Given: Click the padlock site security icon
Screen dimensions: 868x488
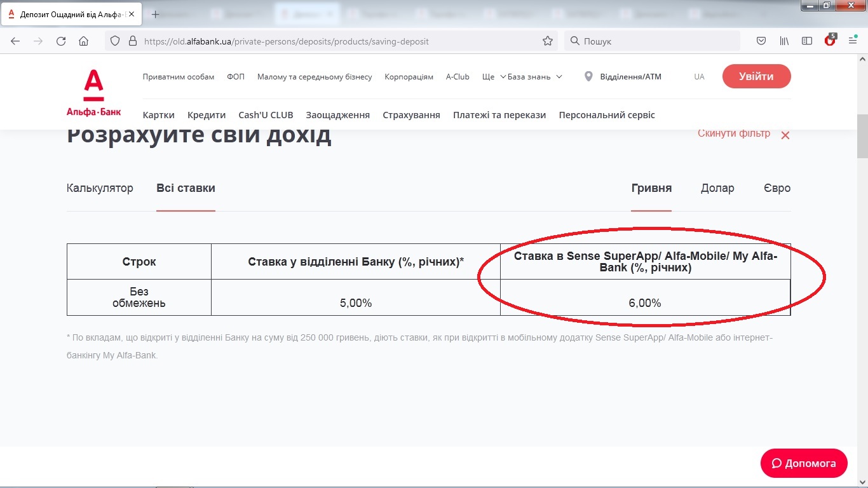Looking at the screenshot, I should point(132,41).
